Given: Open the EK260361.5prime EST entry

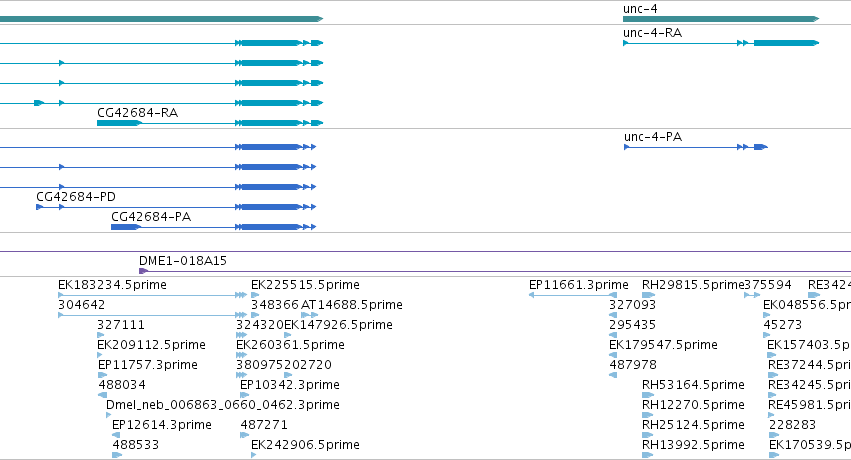Looking at the screenshot, I should coord(290,345).
